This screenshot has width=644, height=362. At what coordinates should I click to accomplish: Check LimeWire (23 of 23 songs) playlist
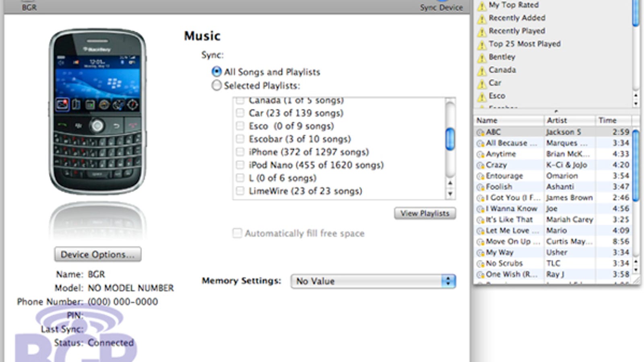click(240, 191)
